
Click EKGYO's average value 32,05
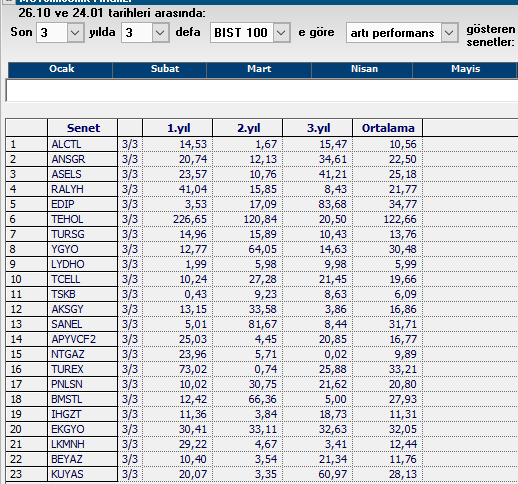coord(403,429)
